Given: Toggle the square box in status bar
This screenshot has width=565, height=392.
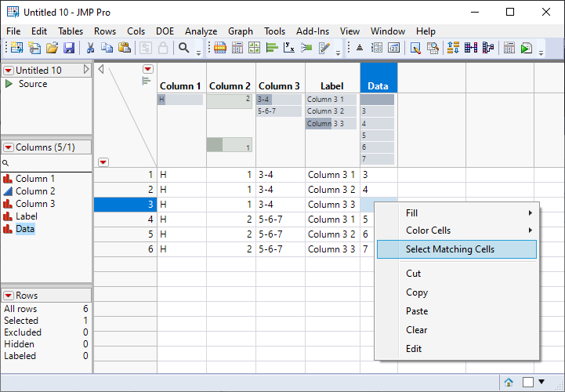Looking at the screenshot, I should pos(528,382).
